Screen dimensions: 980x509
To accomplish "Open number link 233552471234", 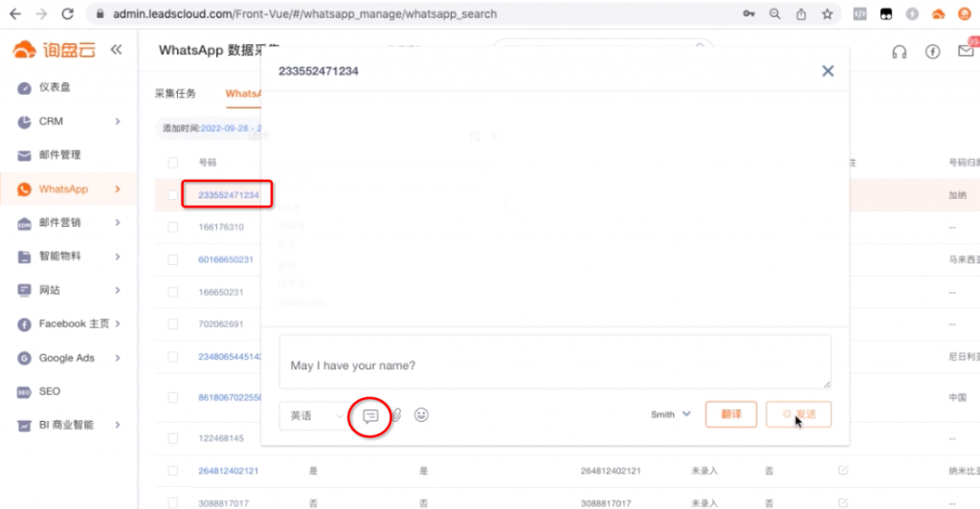I will 228,195.
